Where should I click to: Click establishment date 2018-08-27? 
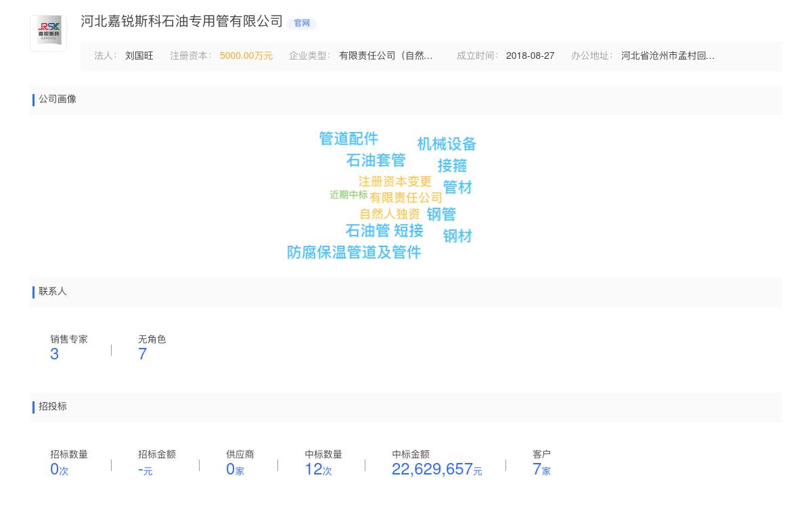tap(530, 56)
